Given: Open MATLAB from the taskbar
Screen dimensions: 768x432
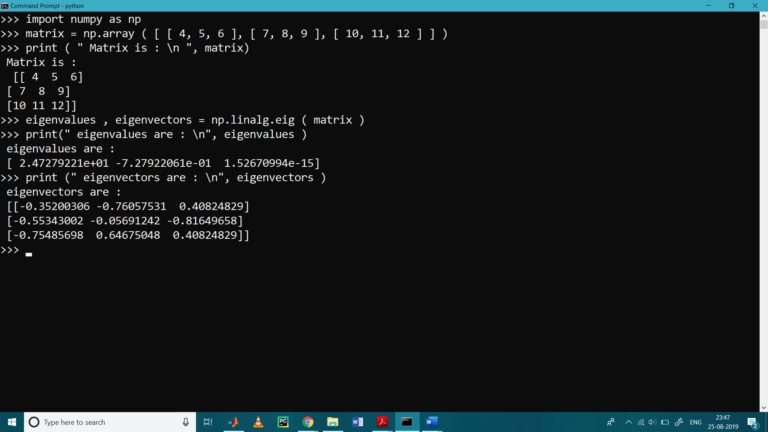Looking at the screenshot, I should coord(233,422).
